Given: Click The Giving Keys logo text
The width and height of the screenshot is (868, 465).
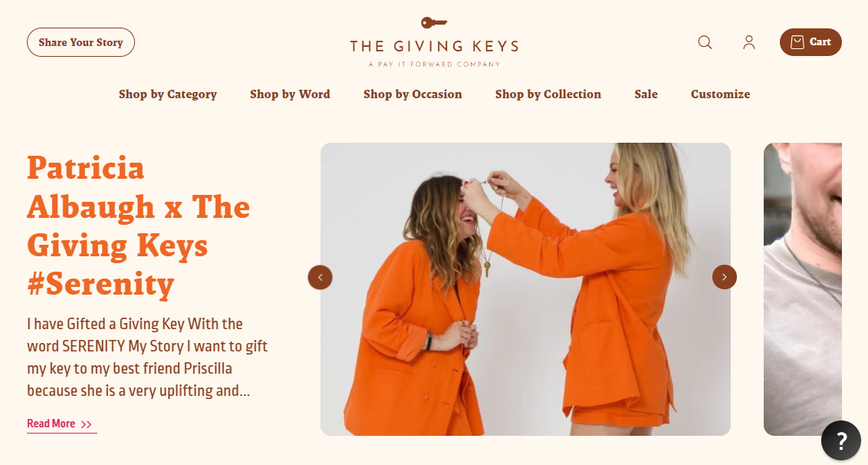Looking at the screenshot, I should [x=435, y=46].
